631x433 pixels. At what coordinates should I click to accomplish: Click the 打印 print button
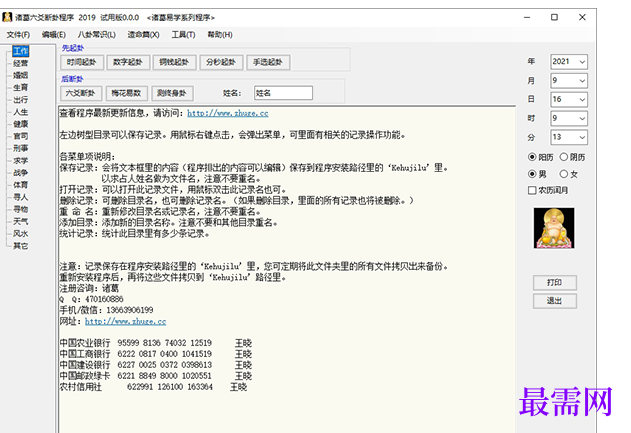pos(555,282)
